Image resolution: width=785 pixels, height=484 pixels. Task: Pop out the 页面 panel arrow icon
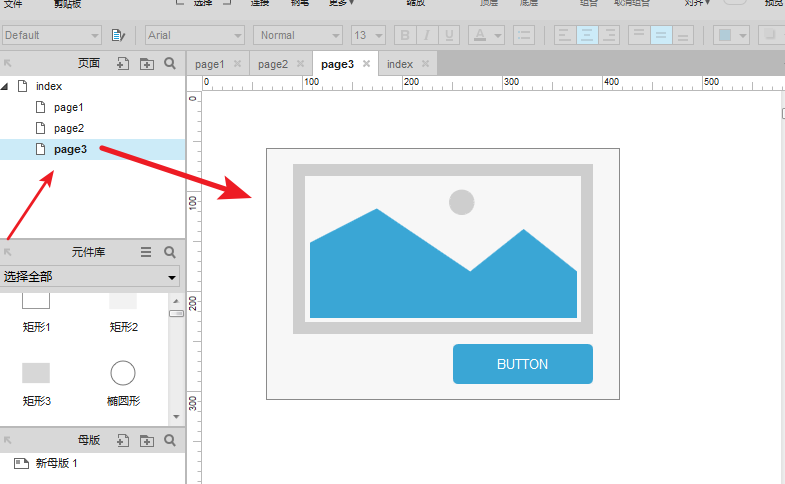tap(8, 64)
